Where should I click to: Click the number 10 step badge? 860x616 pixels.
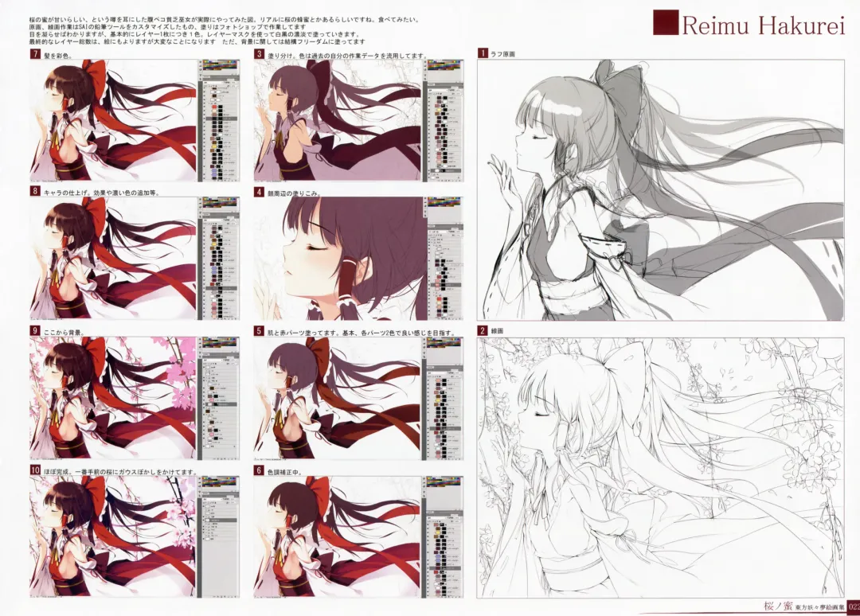(36, 470)
